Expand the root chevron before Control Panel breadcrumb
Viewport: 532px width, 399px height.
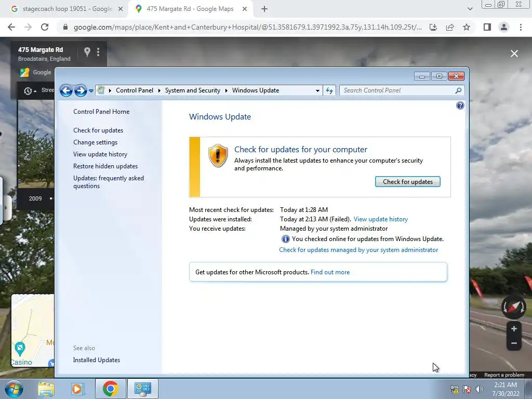pos(110,90)
